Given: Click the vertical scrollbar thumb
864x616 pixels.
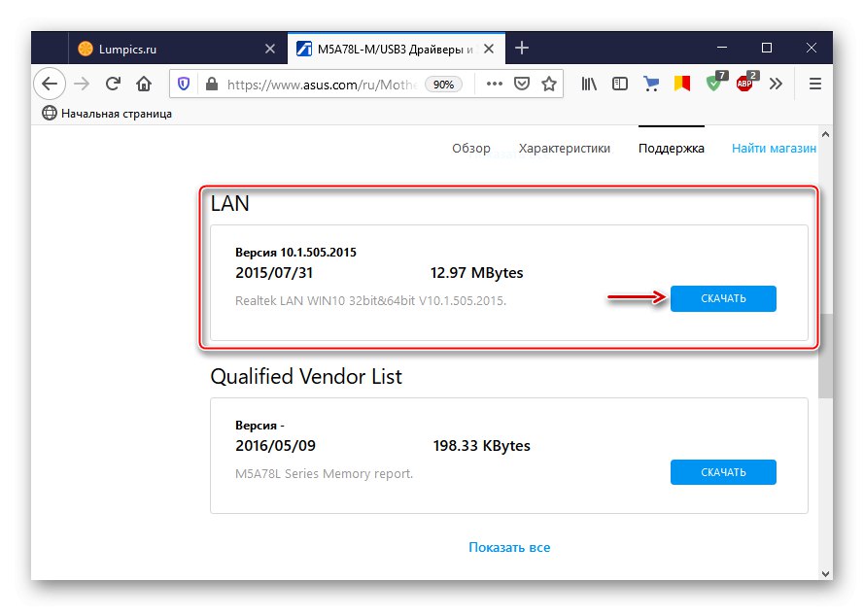Looking at the screenshot, I should click(825, 356).
